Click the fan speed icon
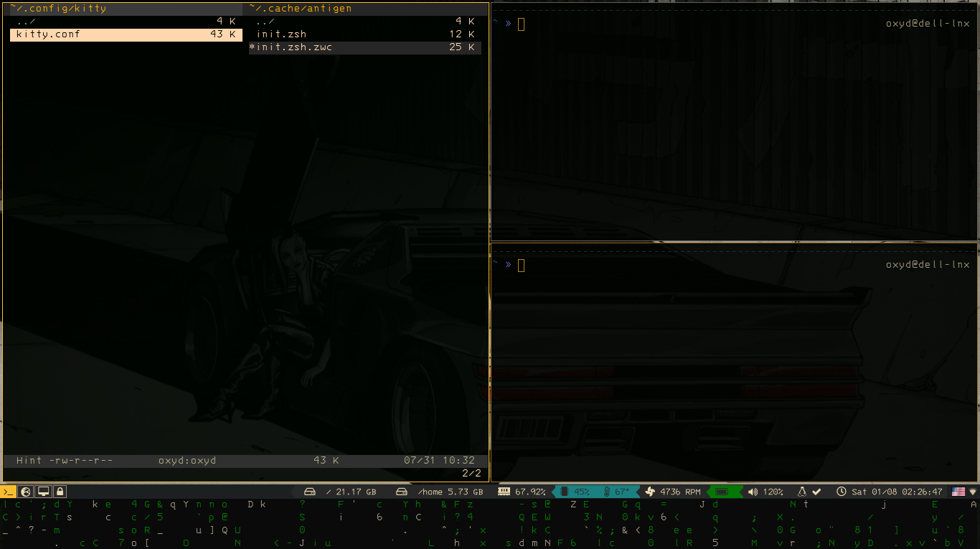This screenshot has width=980, height=549. point(650,492)
